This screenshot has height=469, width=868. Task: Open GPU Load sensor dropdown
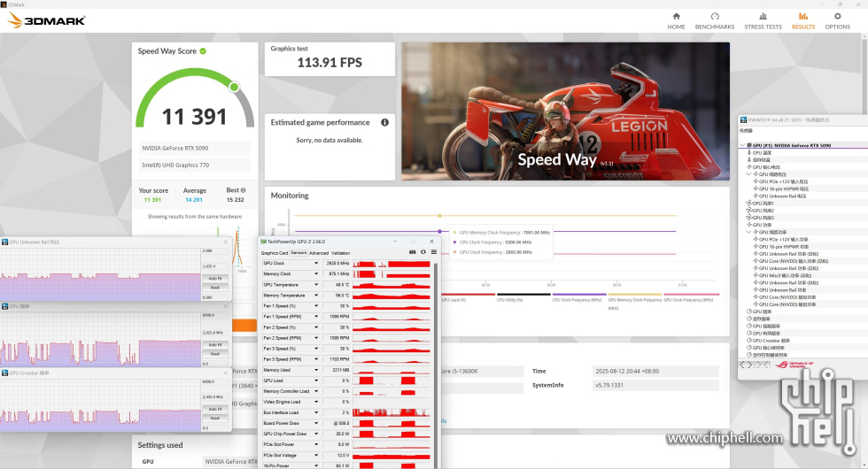click(x=316, y=381)
